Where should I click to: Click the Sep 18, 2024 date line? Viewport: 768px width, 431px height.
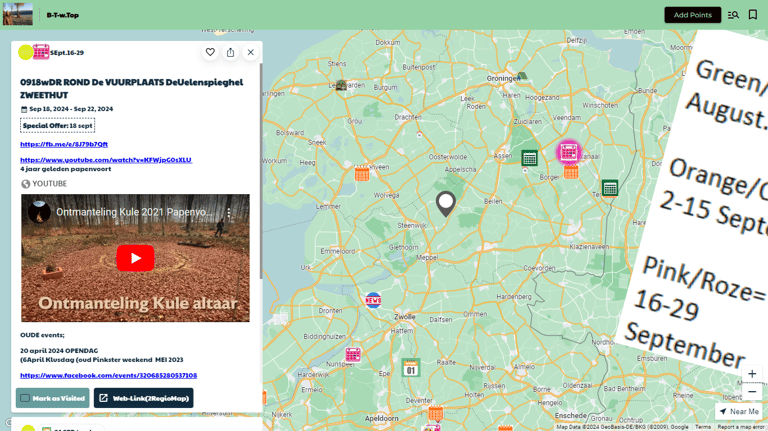(x=67, y=109)
